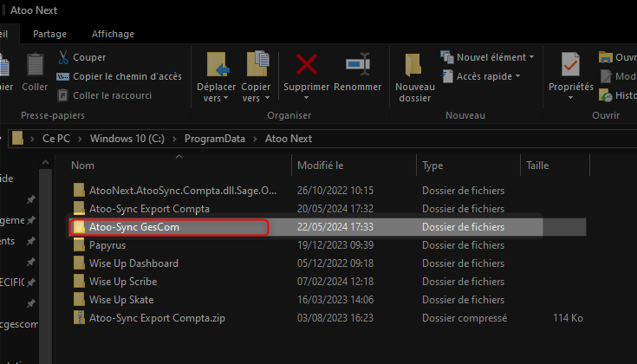Sort by the Taille column header
Screen dimensions: 637x364
(x=537, y=166)
